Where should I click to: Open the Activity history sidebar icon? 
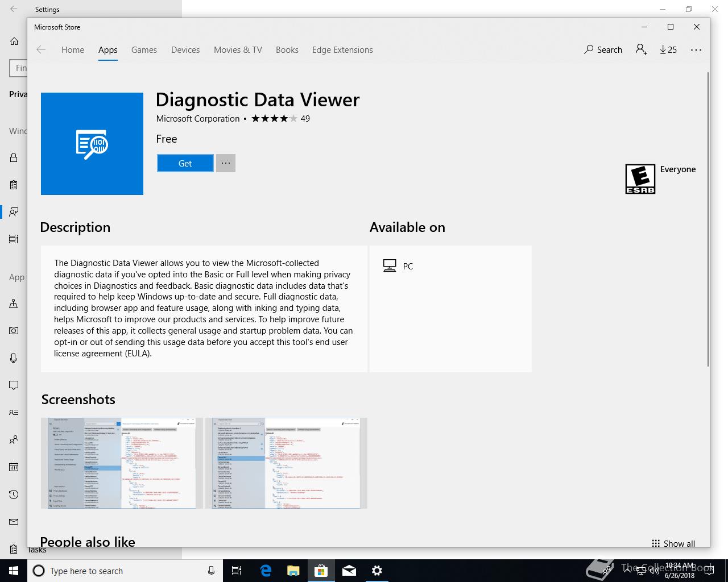14,239
